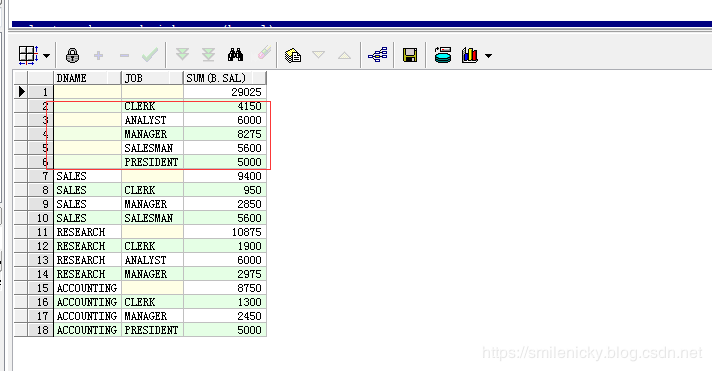Screen dimensions: 712x371
Task: Open the query by example icon
Action: coord(292,55)
